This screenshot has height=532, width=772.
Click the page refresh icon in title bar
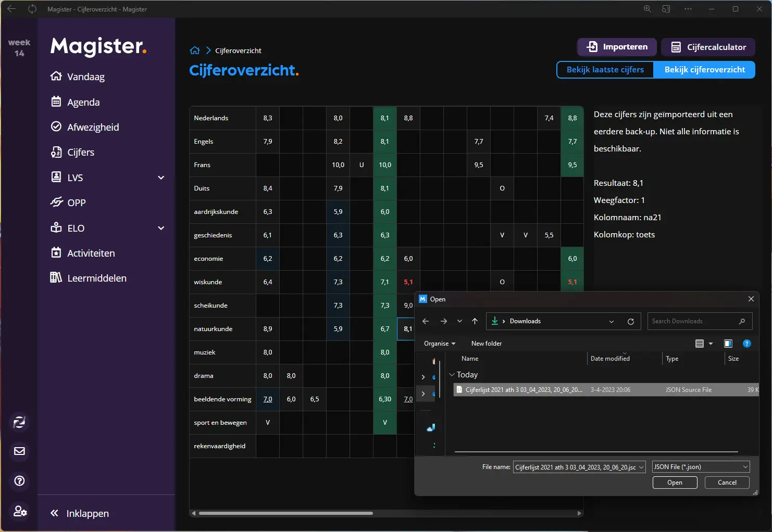pos(32,9)
